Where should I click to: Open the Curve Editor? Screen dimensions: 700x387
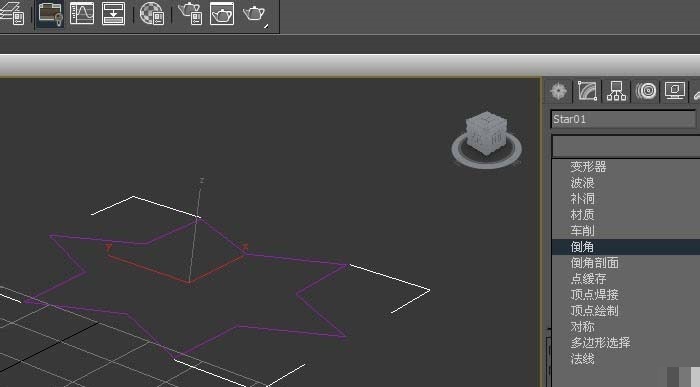82,13
